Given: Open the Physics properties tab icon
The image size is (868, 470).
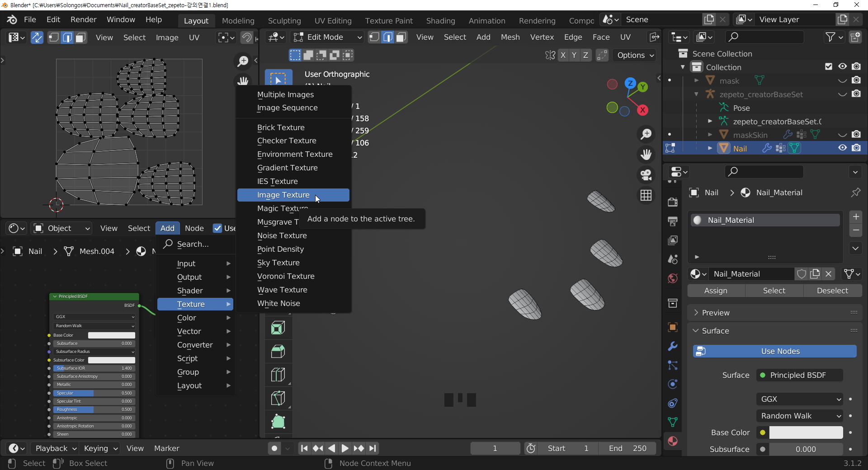Looking at the screenshot, I should coord(673,384).
